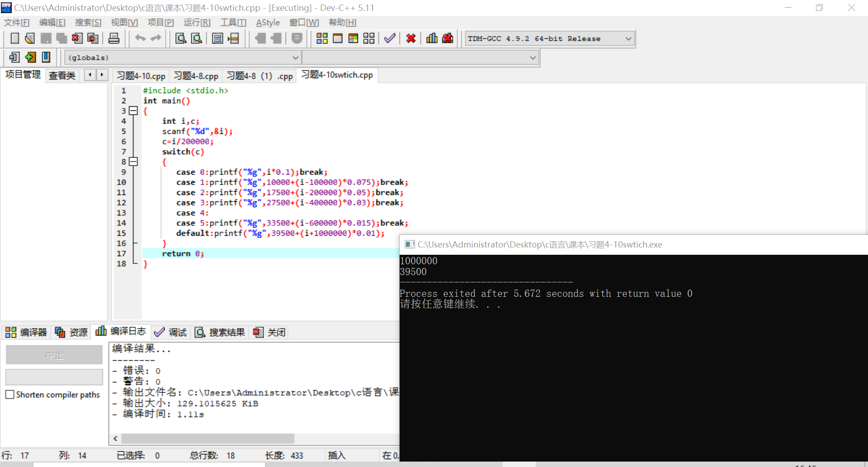Click the Run window icon

point(338,38)
